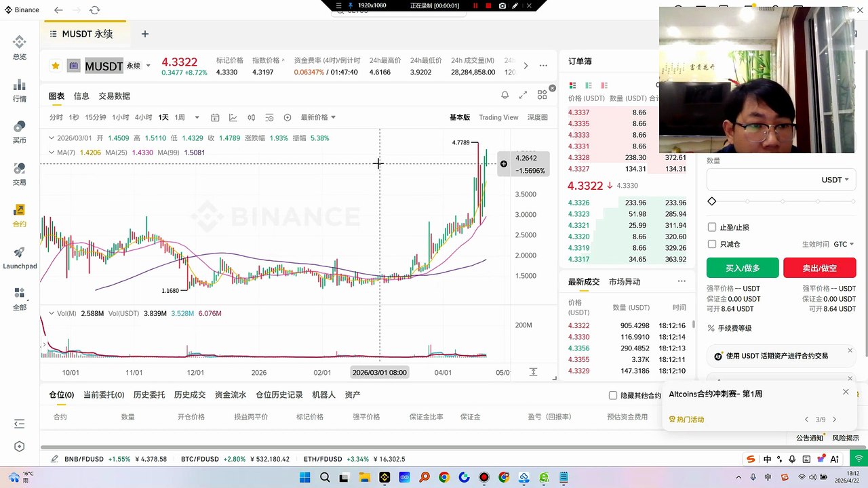Open the 最新价格 price type dropdown
Screen dimensions: 868x488
click(318, 117)
